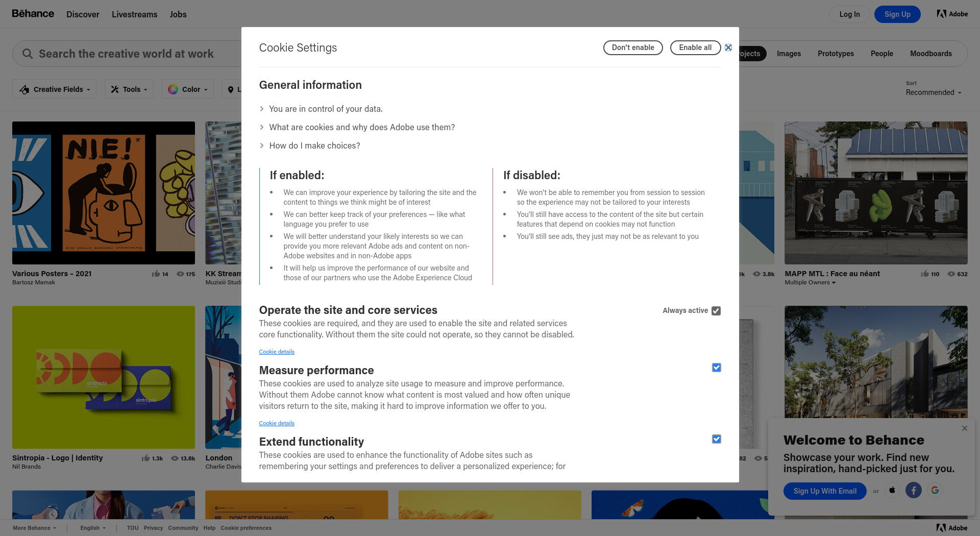Expand 'How do I make choices?'
This screenshot has height=536, width=980.
point(310,145)
